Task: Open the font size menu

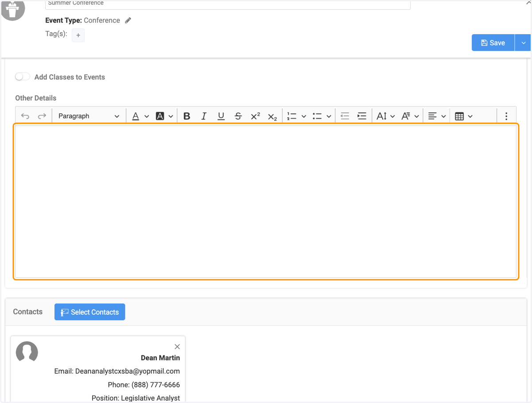Action: 385,116
